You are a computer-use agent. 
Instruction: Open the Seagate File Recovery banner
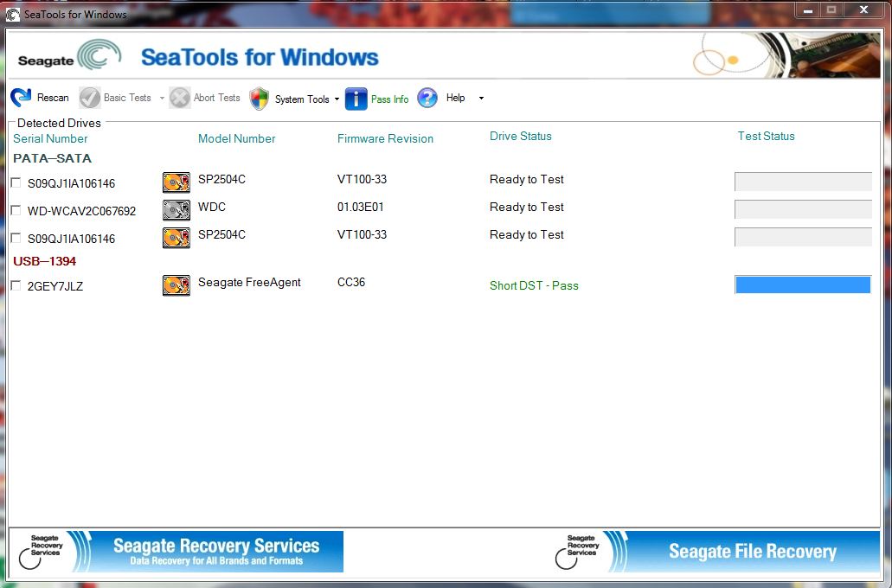(x=716, y=552)
